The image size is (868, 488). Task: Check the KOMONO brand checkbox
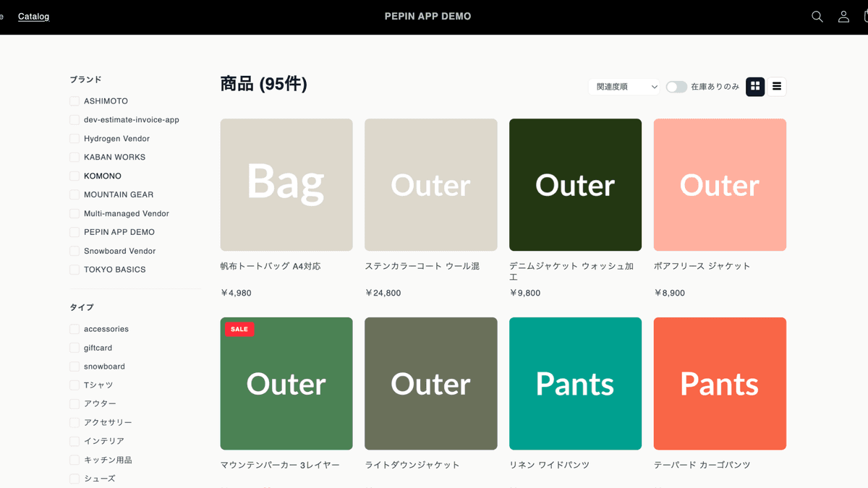click(x=75, y=176)
